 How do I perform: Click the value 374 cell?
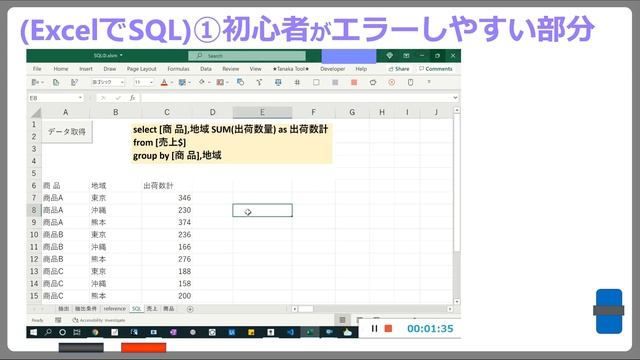pos(167,222)
